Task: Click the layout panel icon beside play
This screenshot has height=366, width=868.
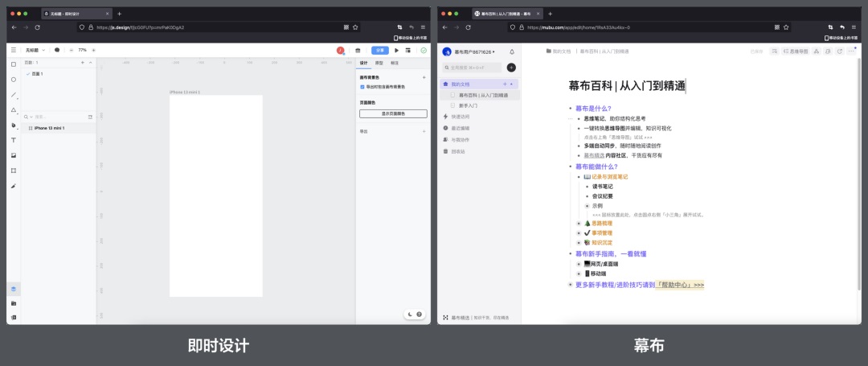Action: 408,51
